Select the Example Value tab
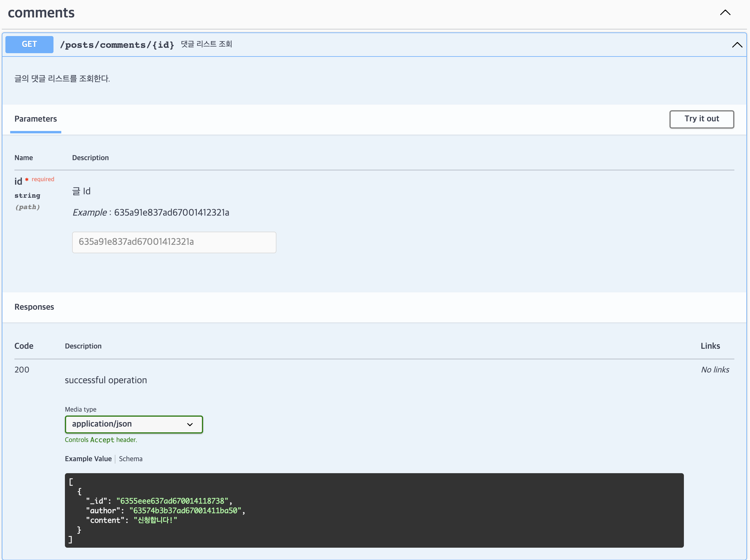The image size is (750, 560). [88, 459]
